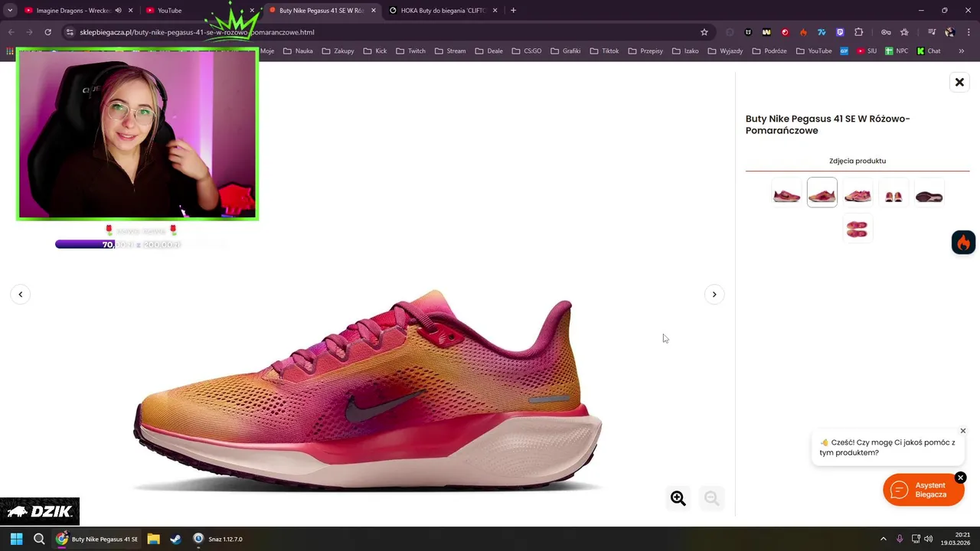This screenshot has height=551, width=980.
Task: Click the greyed-out zoom out magnifier
Action: point(711,498)
